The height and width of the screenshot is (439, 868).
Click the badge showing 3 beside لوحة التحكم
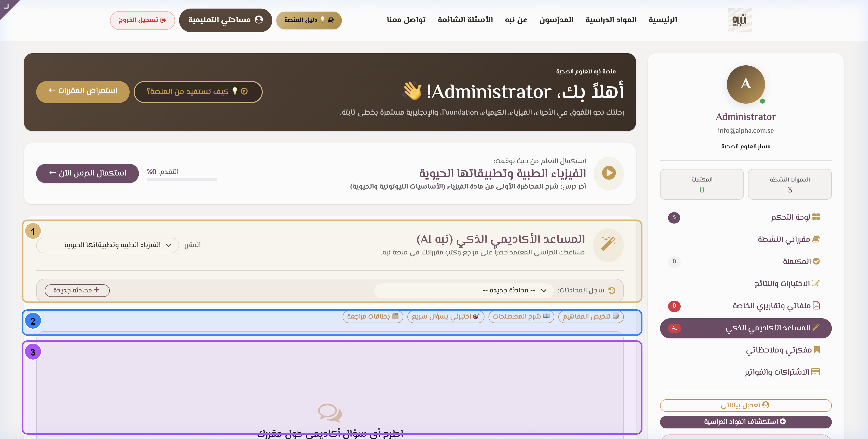coord(674,217)
